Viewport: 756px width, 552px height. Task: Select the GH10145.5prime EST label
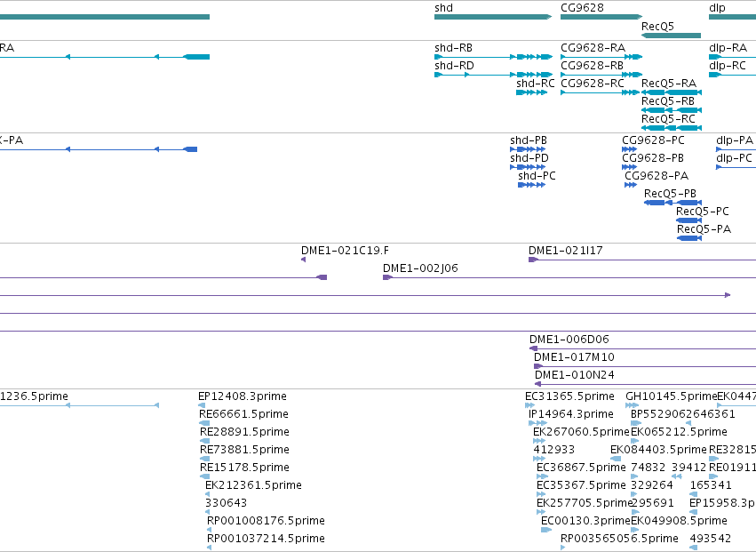(671, 396)
